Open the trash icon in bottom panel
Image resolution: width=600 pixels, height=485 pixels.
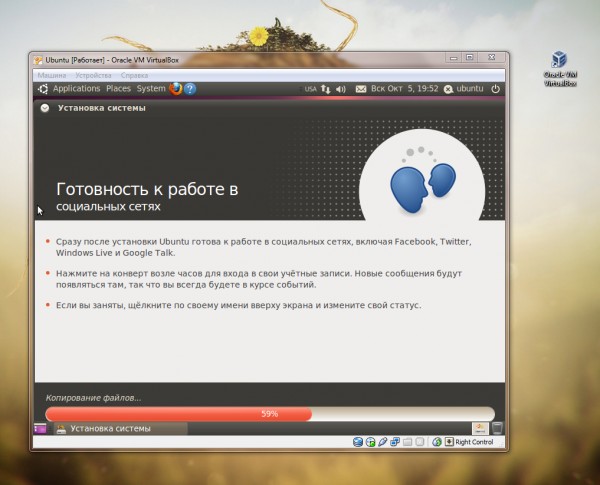tap(497, 428)
